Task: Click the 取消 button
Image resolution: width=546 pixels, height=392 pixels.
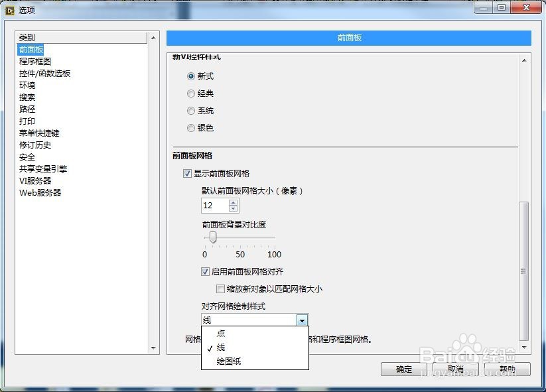Action: [456, 369]
